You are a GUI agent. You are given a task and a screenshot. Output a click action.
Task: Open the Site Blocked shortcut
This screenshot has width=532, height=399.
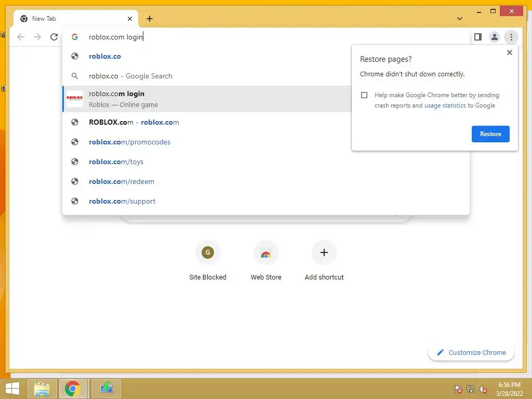[208, 261]
